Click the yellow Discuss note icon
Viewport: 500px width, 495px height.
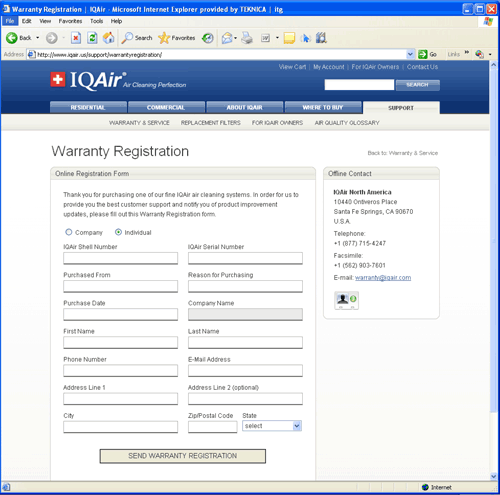289,38
